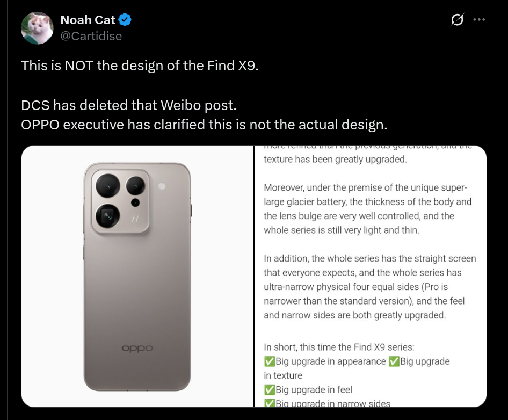Screen dimensions: 508x420
Task: Click the blue verified badge
Action: tap(125, 20)
